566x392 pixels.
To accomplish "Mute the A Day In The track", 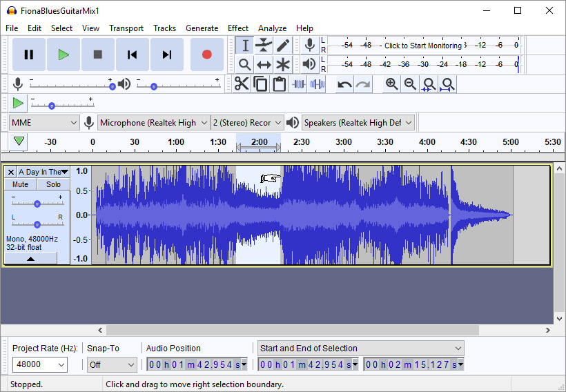I will tap(21, 184).
